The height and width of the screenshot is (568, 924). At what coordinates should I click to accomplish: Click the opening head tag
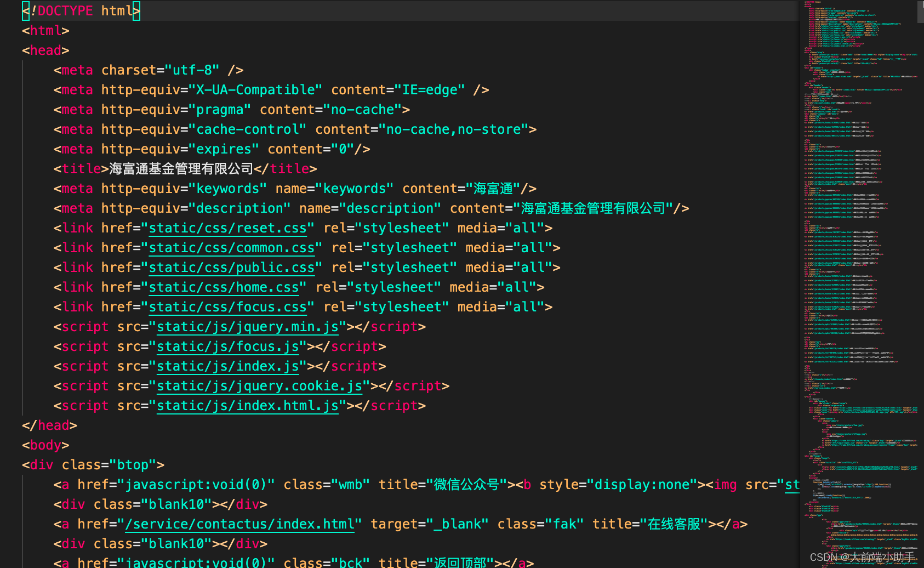point(45,50)
